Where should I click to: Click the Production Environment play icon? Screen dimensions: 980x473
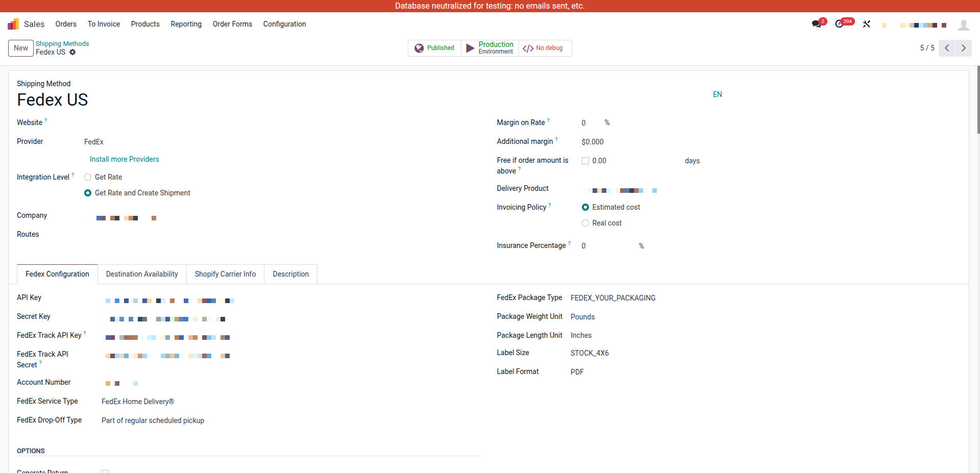pyautogui.click(x=470, y=48)
